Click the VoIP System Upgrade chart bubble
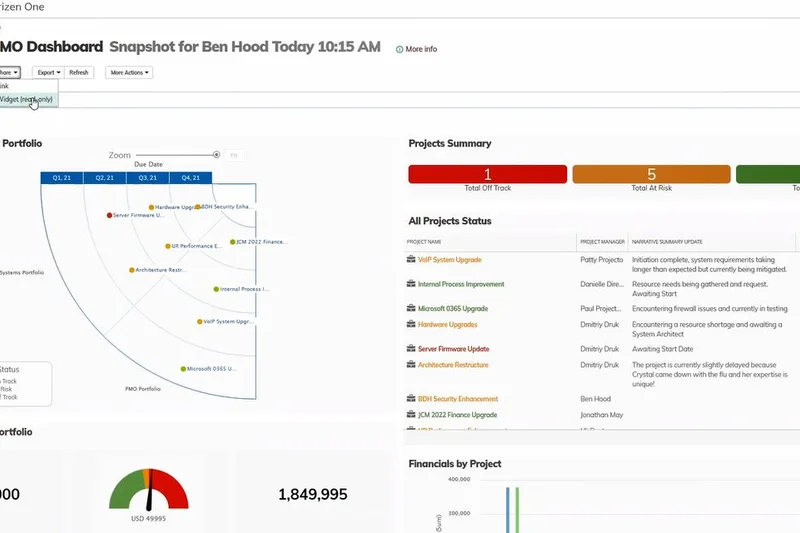 (199, 322)
